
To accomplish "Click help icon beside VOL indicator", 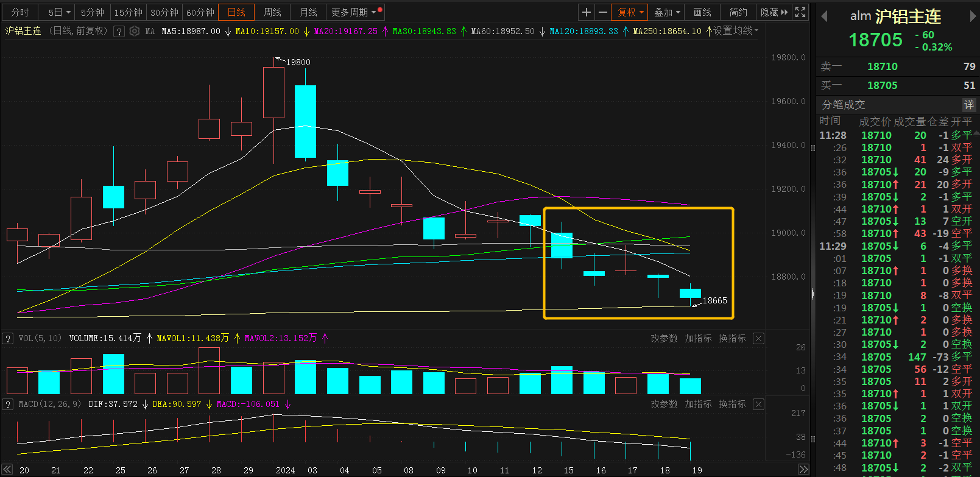I will click(8, 339).
